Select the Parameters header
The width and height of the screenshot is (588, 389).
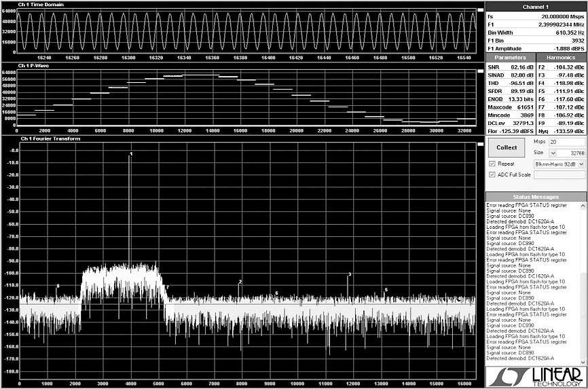[511, 58]
